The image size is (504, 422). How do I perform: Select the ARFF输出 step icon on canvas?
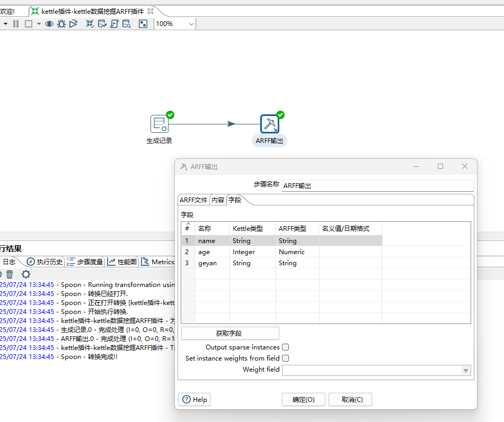tap(269, 124)
